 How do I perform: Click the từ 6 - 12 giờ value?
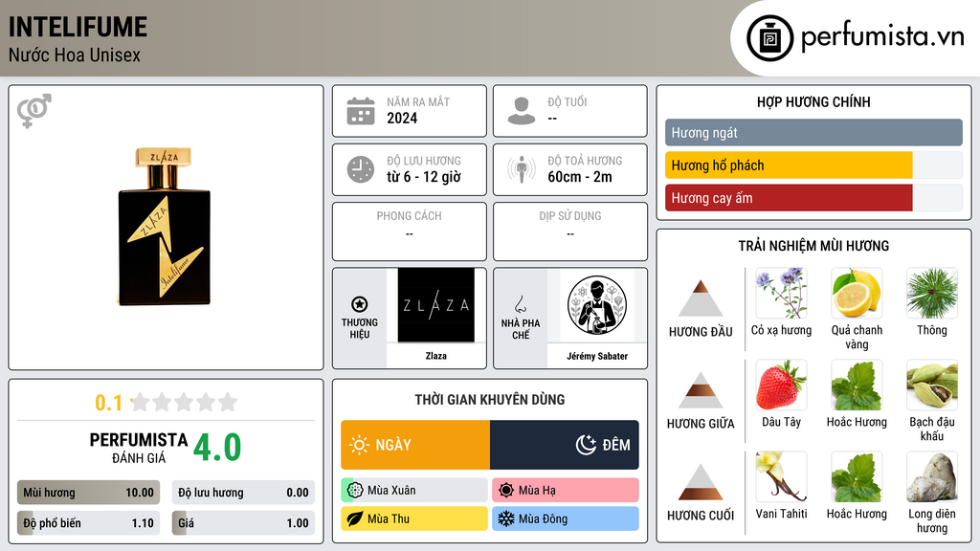pos(424,177)
